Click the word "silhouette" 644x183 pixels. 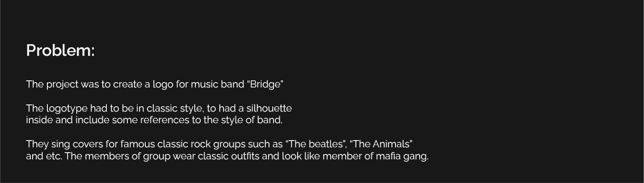[269, 108]
